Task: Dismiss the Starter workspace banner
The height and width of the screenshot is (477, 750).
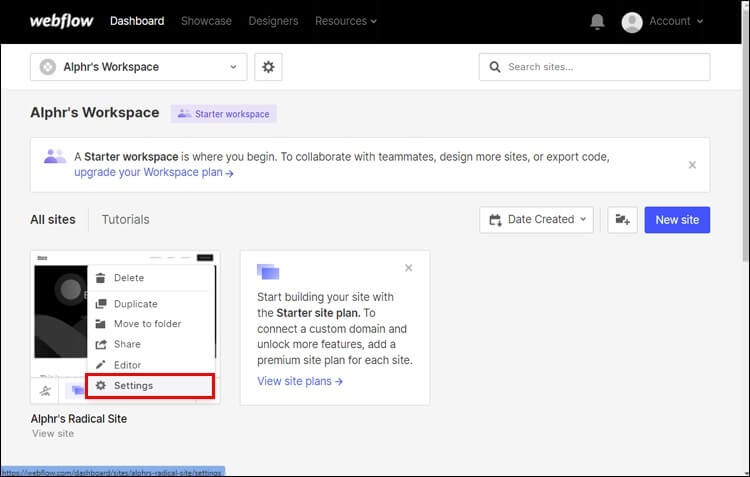Action: coord(692,165)
